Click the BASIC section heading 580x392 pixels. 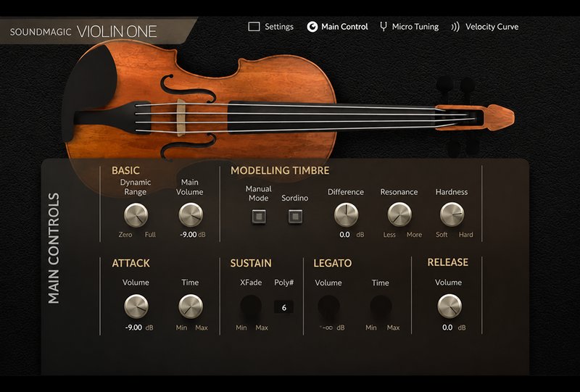[x=125, y=170]
